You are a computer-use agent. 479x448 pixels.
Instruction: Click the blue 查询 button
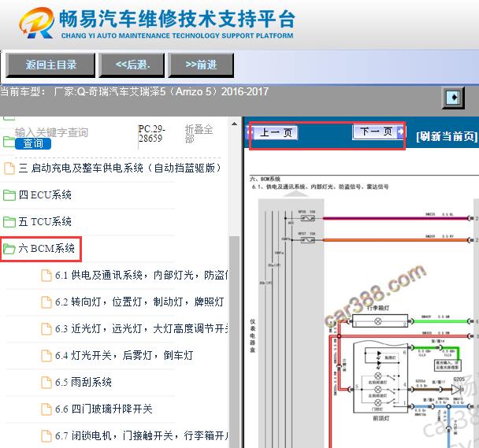[x=33, y=143]
